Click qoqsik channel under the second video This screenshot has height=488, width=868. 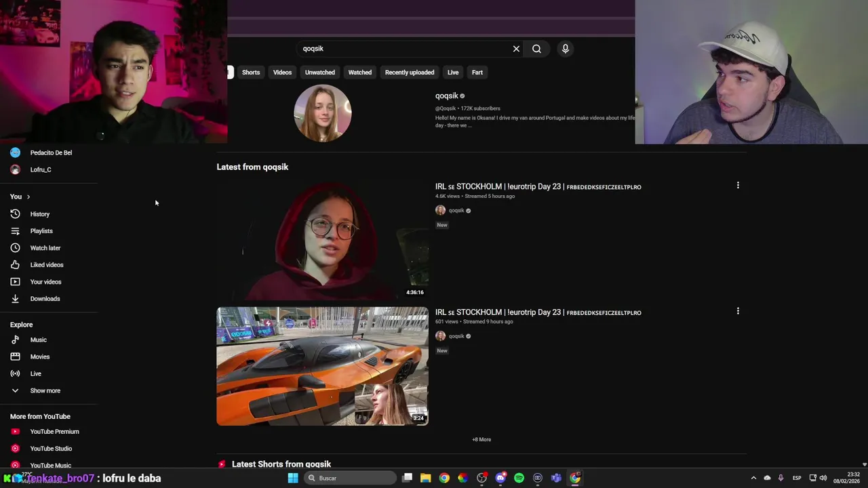456,336
